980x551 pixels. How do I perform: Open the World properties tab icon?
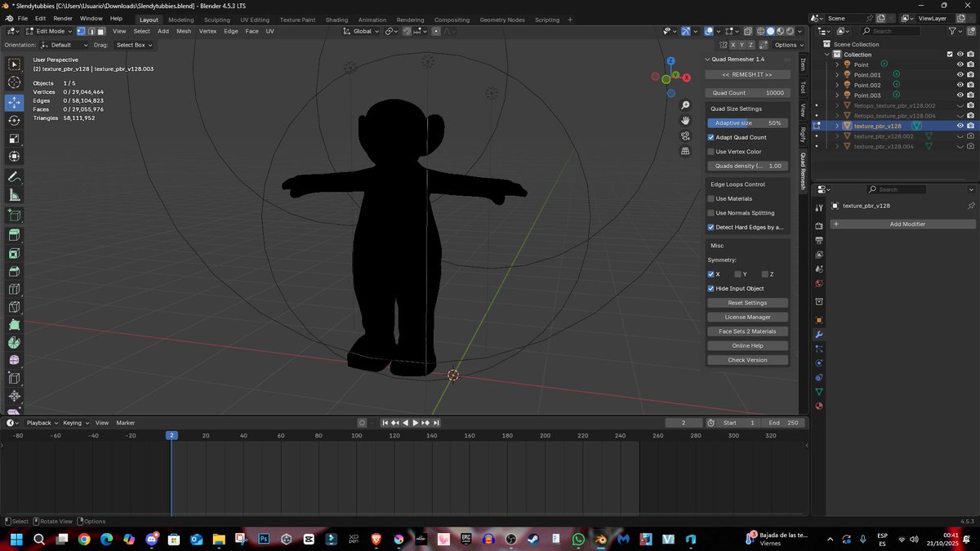tap(819, 283)
